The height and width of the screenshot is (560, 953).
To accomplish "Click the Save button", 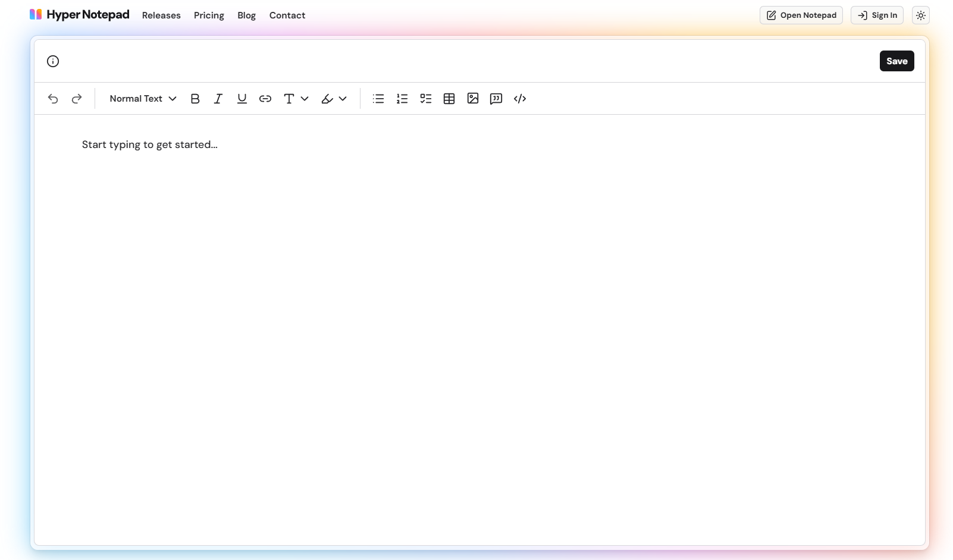I will coord(897,61).
